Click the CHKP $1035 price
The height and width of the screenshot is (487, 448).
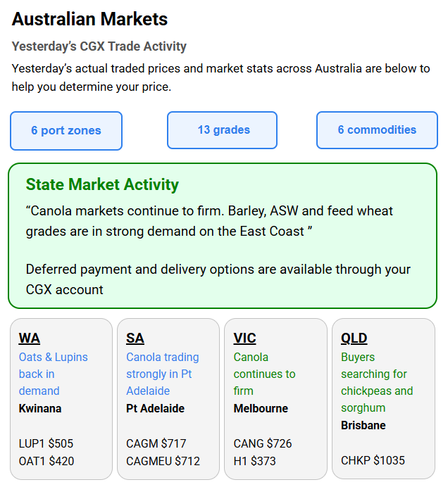coord(373,460)
